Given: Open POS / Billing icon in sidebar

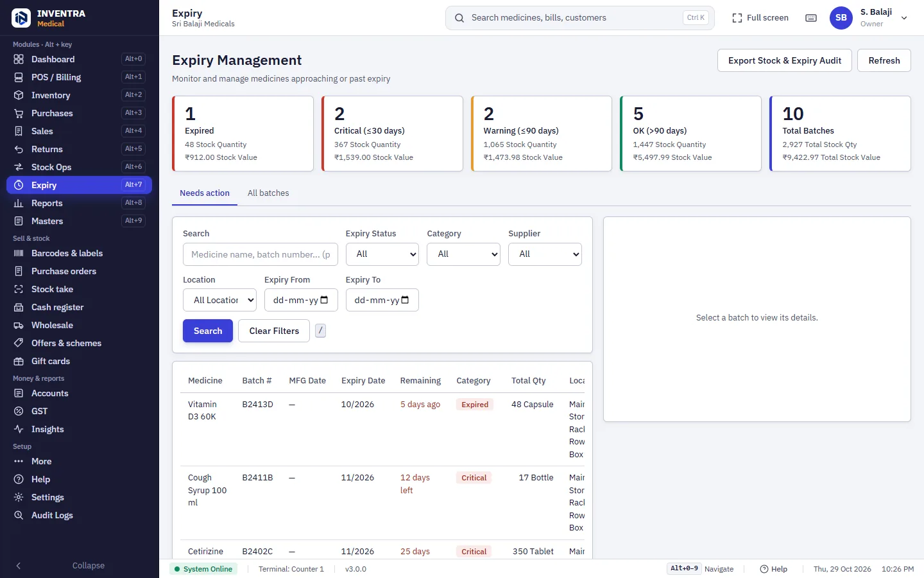Looking at the screenshot, I should [19, 77].
